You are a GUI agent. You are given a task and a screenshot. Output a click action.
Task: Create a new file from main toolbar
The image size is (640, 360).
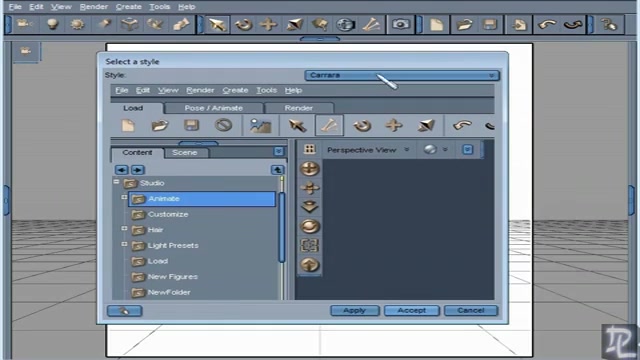pyautogui.click(x=436, y=24)
